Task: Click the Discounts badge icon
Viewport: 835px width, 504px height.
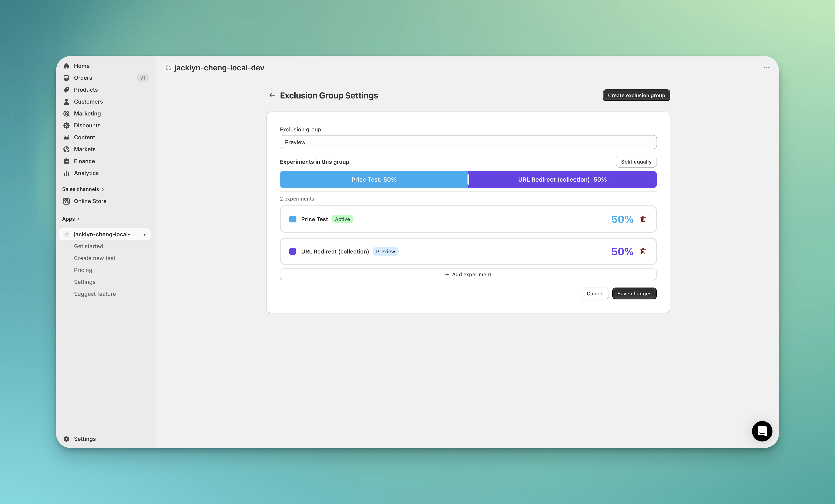Action: [66, 125]
